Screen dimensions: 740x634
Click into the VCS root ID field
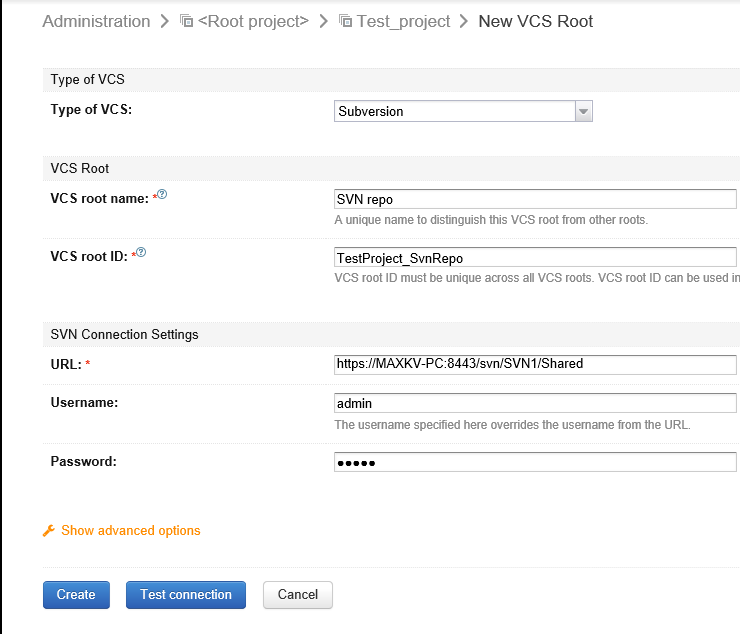tap(535, 257)
